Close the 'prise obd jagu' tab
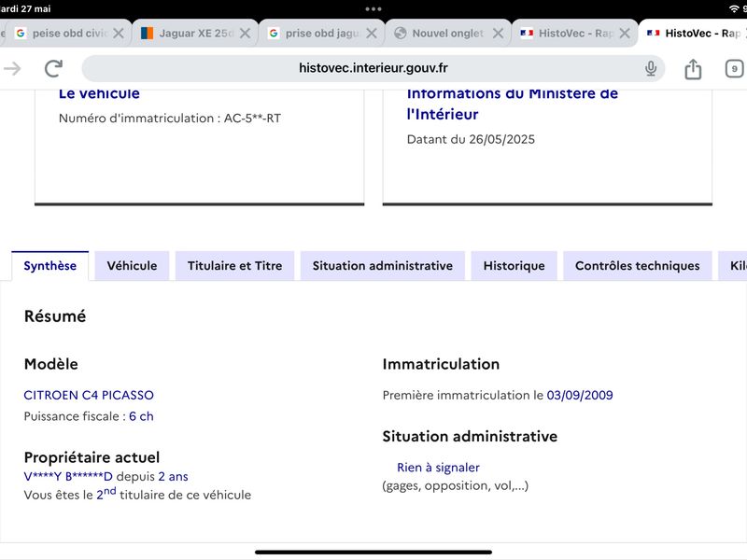747x560 pixels. click(x=372, y=33)
